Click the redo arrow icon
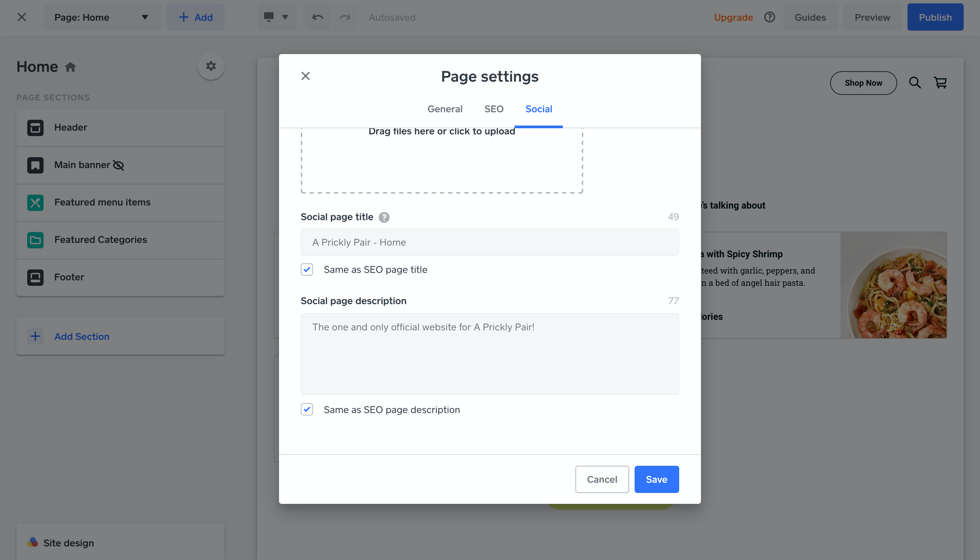This screenshot has height=560, width=980. pos(345,17)
